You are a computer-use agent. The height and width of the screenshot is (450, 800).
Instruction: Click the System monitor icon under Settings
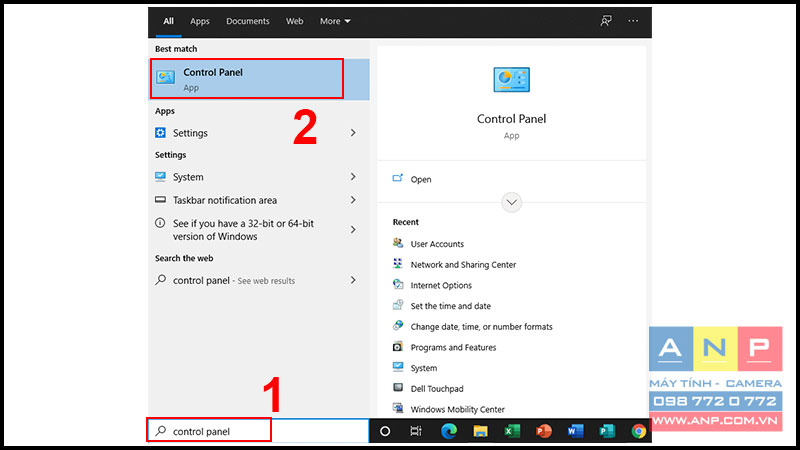(x=160, y=177)
